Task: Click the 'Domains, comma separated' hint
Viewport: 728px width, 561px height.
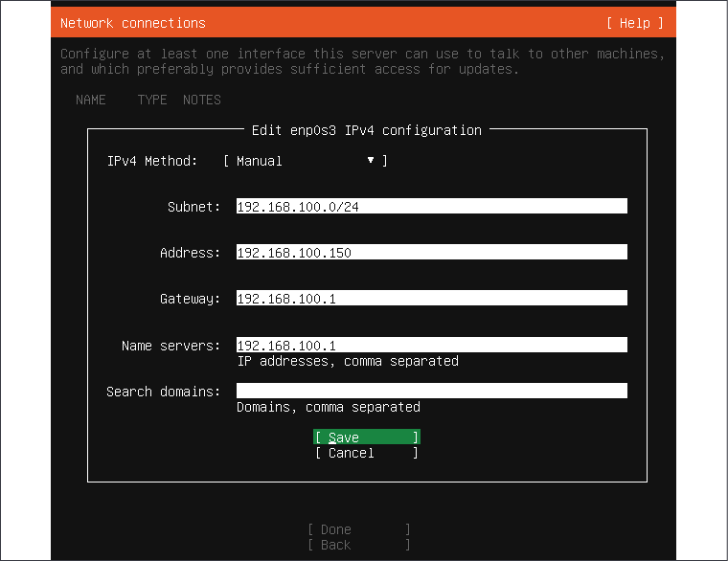Action: click(x=329, y=407)
